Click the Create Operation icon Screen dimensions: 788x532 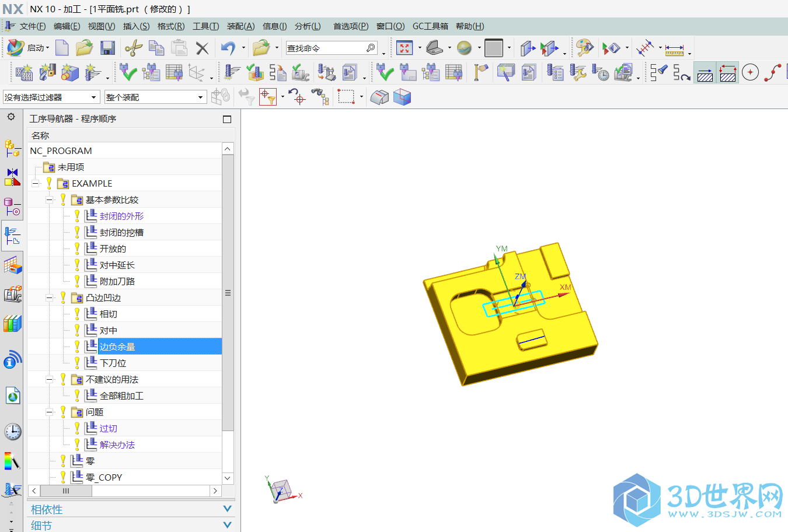coord(92,72)
